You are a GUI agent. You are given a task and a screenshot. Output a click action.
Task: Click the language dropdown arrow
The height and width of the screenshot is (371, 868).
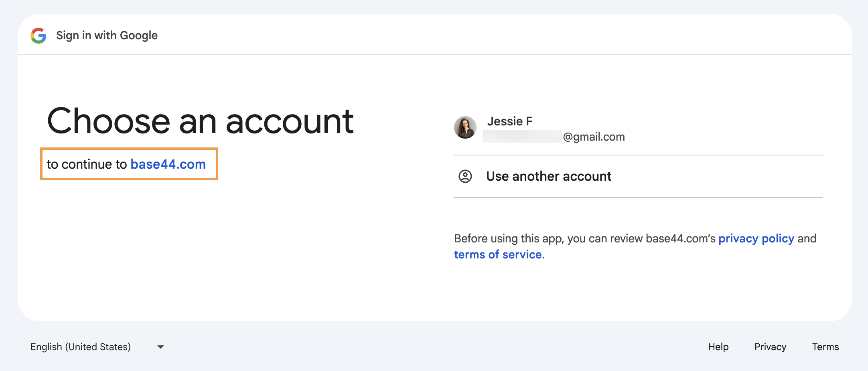160,347
